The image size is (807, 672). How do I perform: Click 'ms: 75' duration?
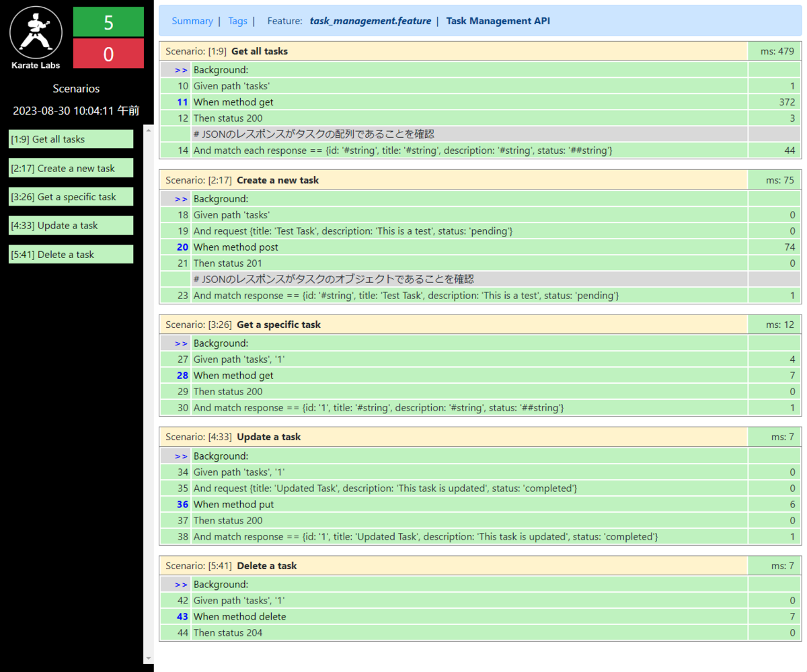click(775, 180)
